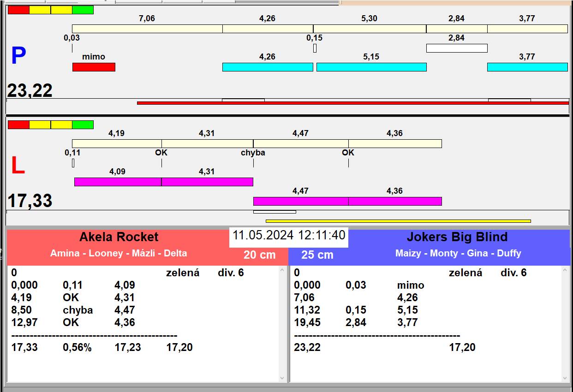Click scroll-down arrow in Akela Rocket results panel

(x=282, y=378)
